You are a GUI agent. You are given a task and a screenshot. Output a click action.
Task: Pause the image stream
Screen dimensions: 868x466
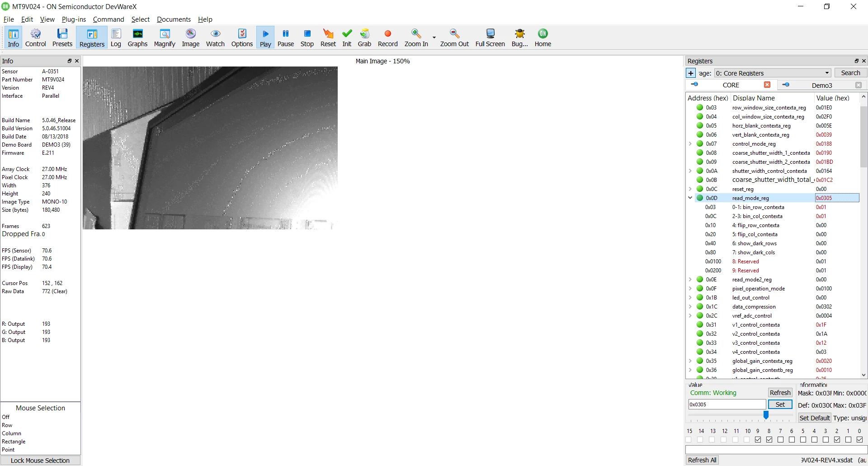click(286, 38)
